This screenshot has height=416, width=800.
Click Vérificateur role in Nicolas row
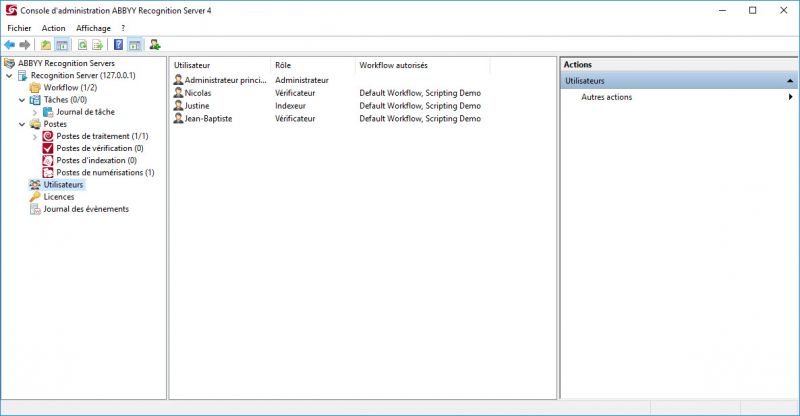295,93
